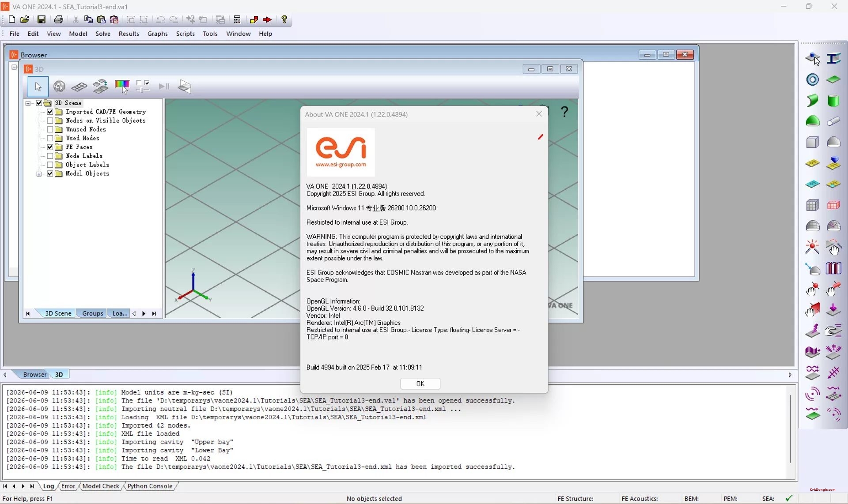Viewport: 848px width, 504px height.
Task: Save the model with the floppy icon
Action: tap(41, 19)
